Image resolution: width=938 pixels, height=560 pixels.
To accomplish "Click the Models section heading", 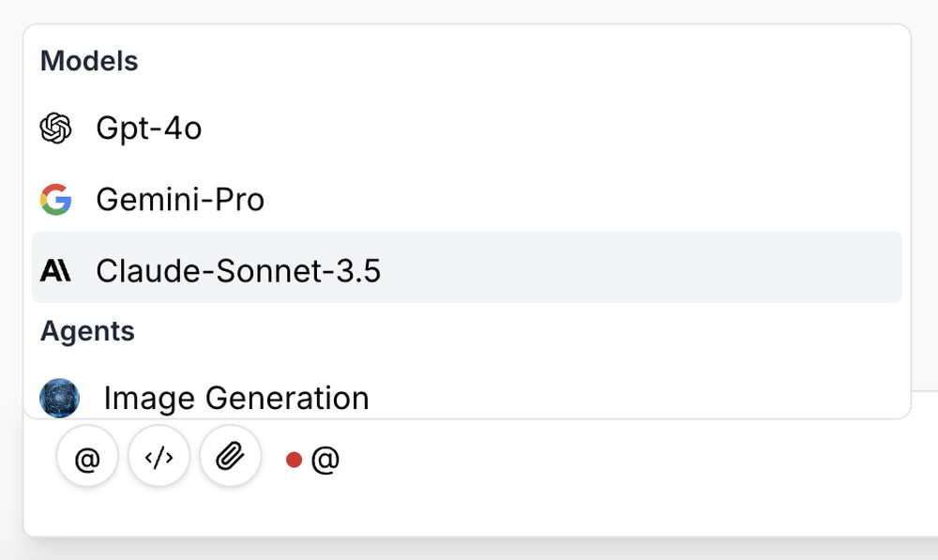I will click(89, 61).
